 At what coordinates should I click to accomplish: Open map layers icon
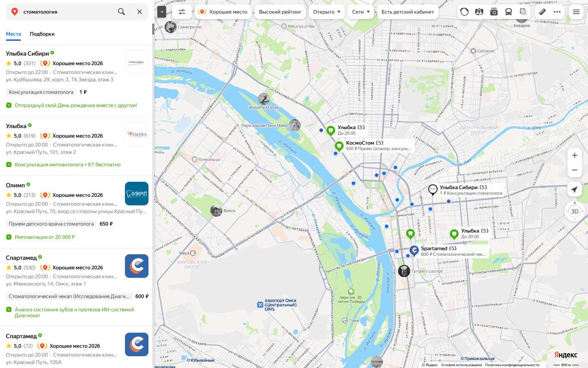[x=523, y=12]
